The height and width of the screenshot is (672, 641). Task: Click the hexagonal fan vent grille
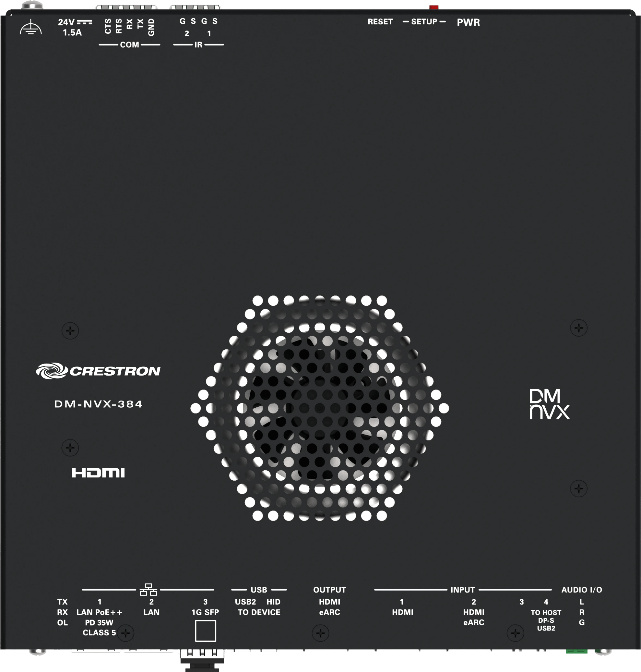point(319,408)
